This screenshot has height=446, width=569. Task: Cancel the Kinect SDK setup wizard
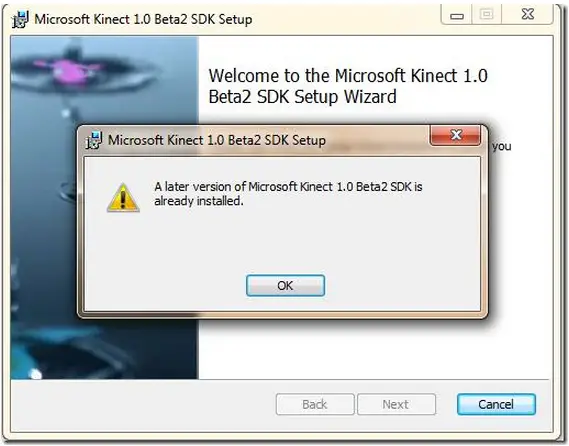(496, 404)
